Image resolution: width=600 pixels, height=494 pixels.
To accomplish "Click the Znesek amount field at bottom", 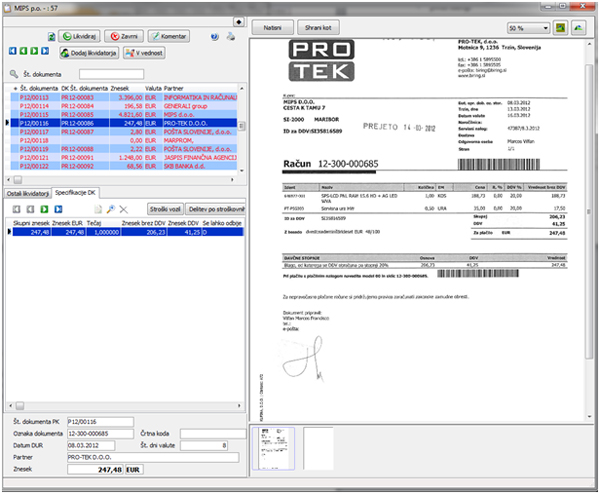I will (95, 470).
